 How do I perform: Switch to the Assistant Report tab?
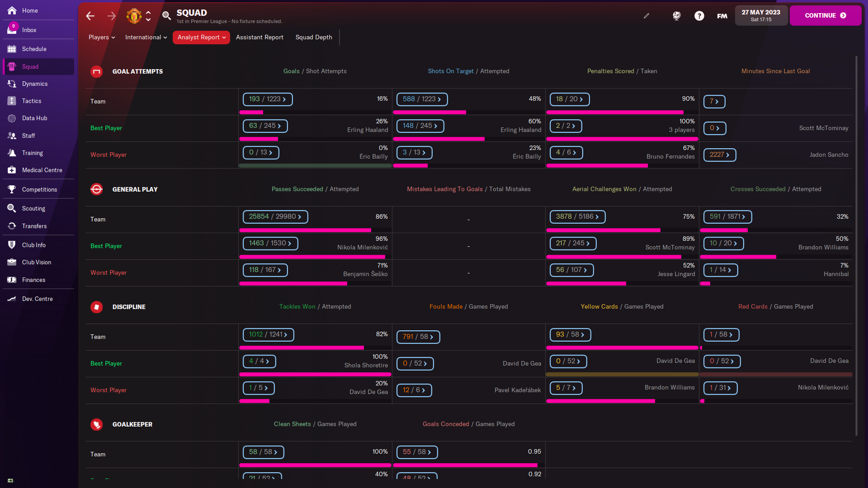point(259,37)
